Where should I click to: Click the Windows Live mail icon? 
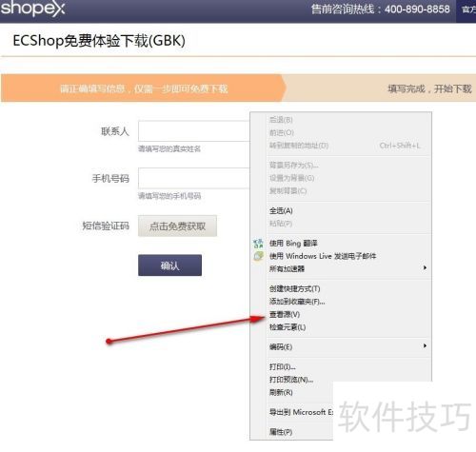tap(258, 256)
